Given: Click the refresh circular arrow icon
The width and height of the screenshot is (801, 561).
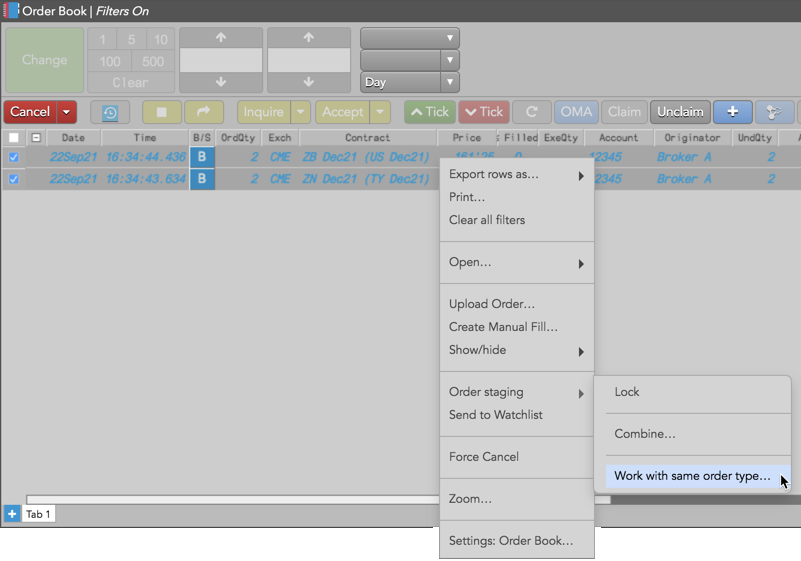Looking at the screenshot, I should [532, 112].
